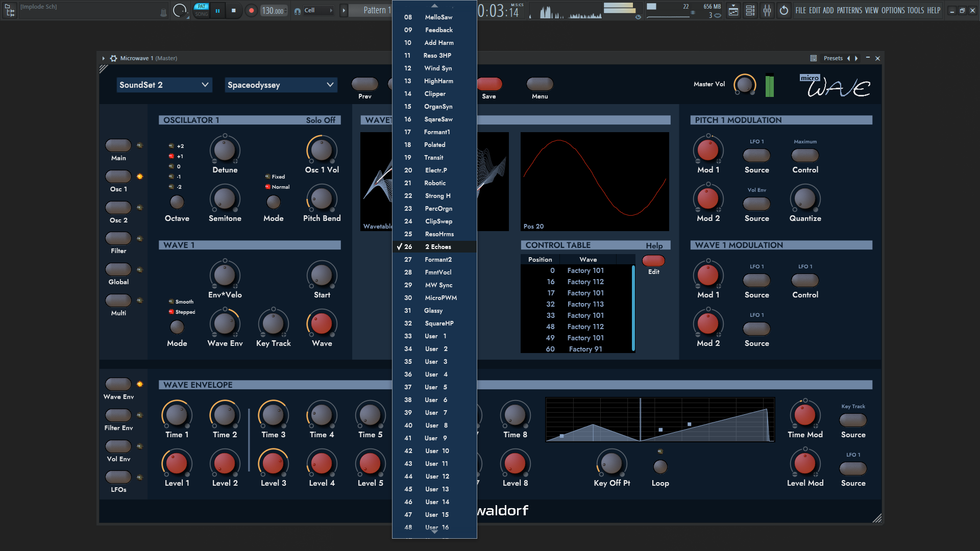Click the Microwave plugin gear icon
This screenshot has height=551, width=980.
[113, 58]
